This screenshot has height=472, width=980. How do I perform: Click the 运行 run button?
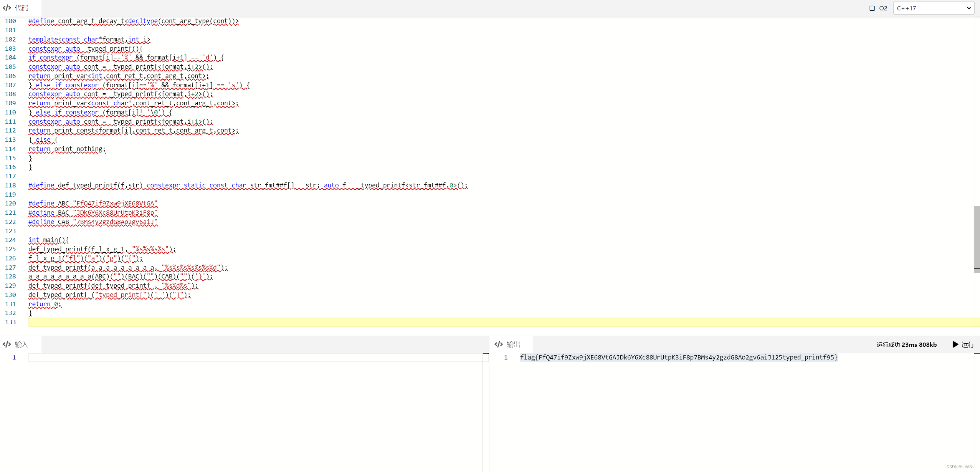tap(963, 344)
